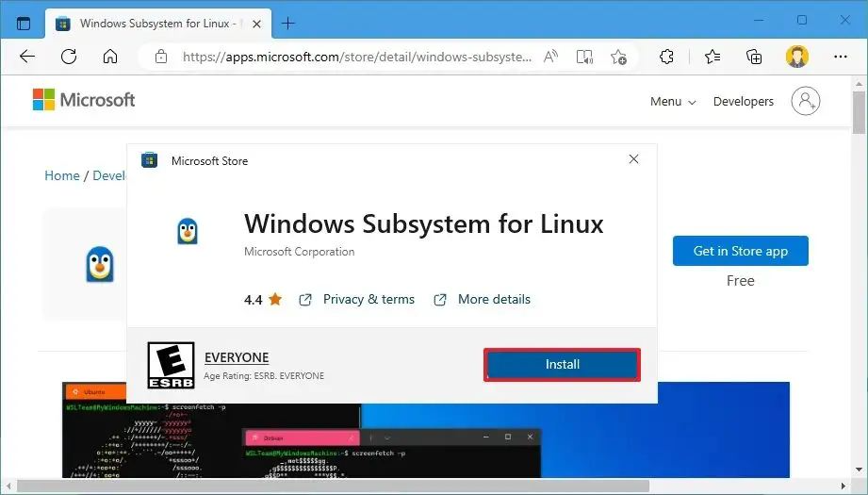Go to the Home breadcrumb
Image resolution: width=868 pixels, height=495 pixels.
[x=62, y=175]
